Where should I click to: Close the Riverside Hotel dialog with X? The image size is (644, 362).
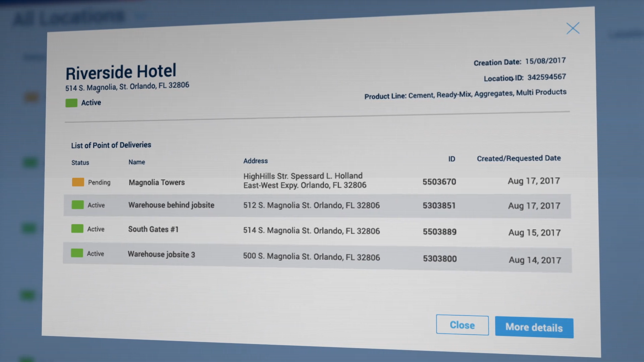[x=573, y=28]
